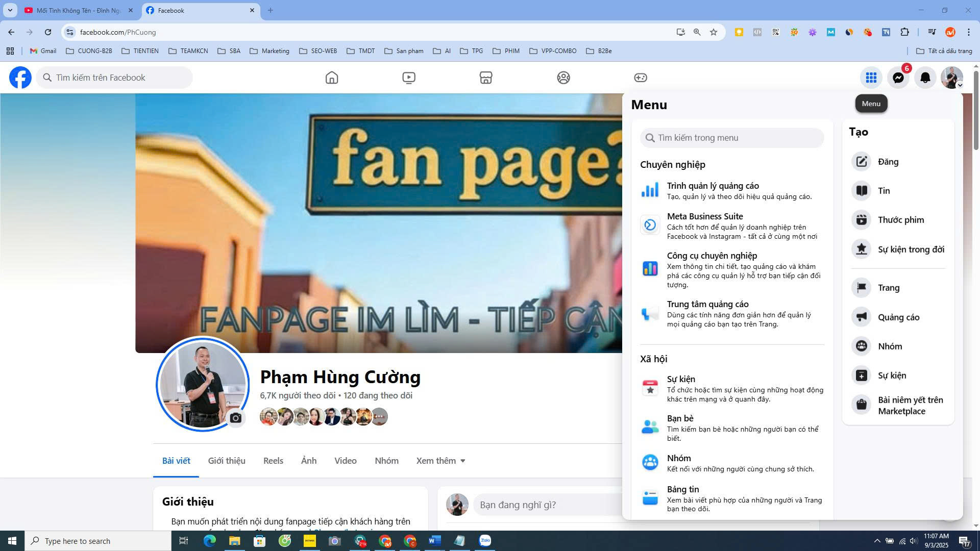This screenshot has height=551, width=980.
Task: Open Sự kiện under Xã hội
Action: [732, 389]
